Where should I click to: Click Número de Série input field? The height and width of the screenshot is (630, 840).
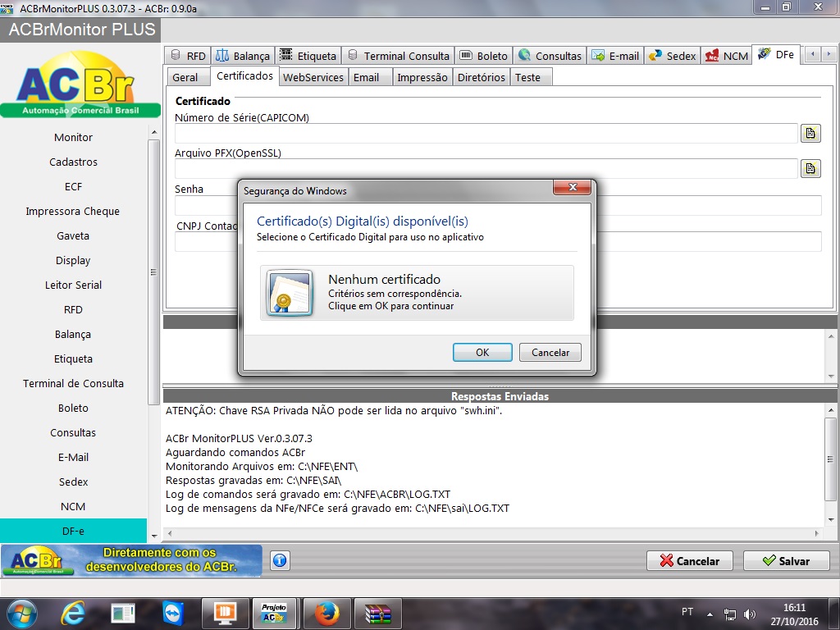coord(486,134)
